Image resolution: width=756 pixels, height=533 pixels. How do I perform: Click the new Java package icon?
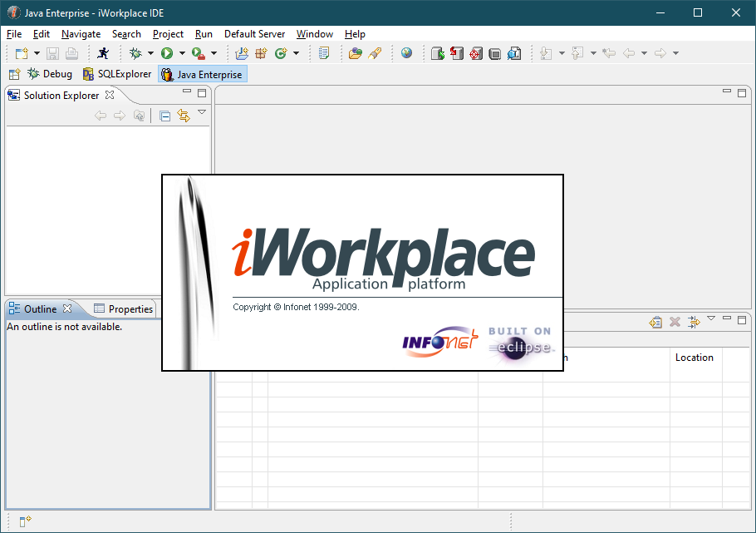coord(261,53)
